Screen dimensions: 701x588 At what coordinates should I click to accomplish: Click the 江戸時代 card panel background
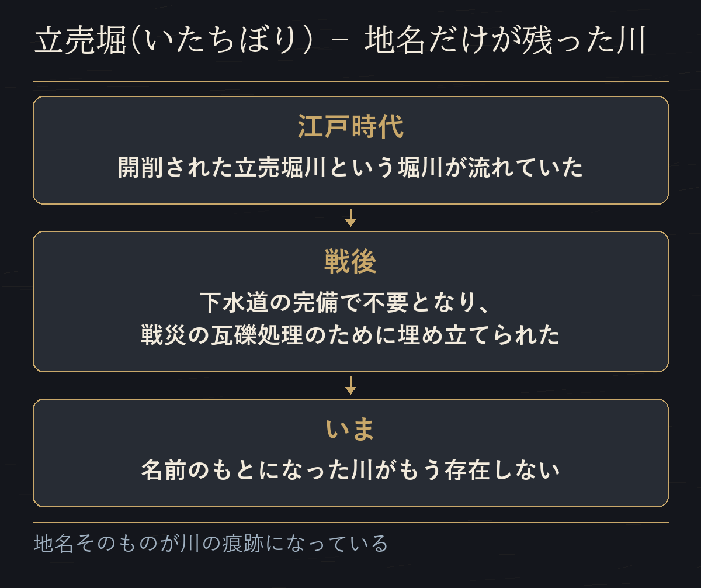350,150
